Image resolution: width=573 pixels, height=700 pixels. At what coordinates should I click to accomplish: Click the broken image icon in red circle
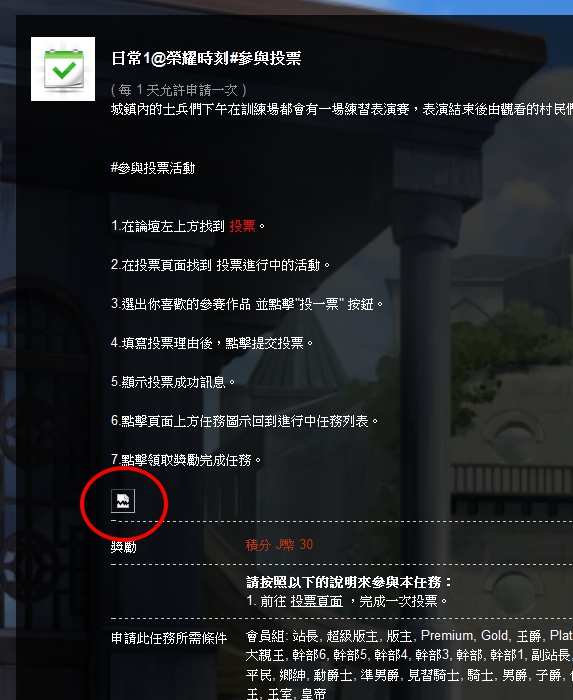(x=123, y=501)
